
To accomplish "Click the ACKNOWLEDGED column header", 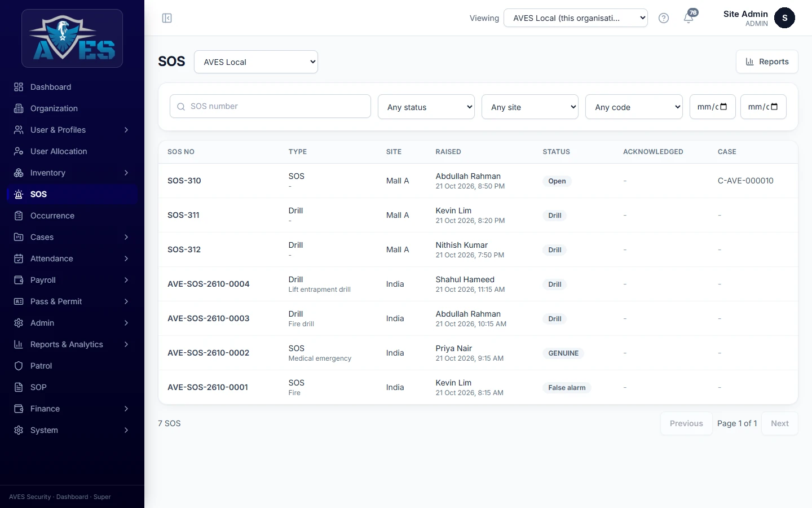I will (x=653, y=152).
